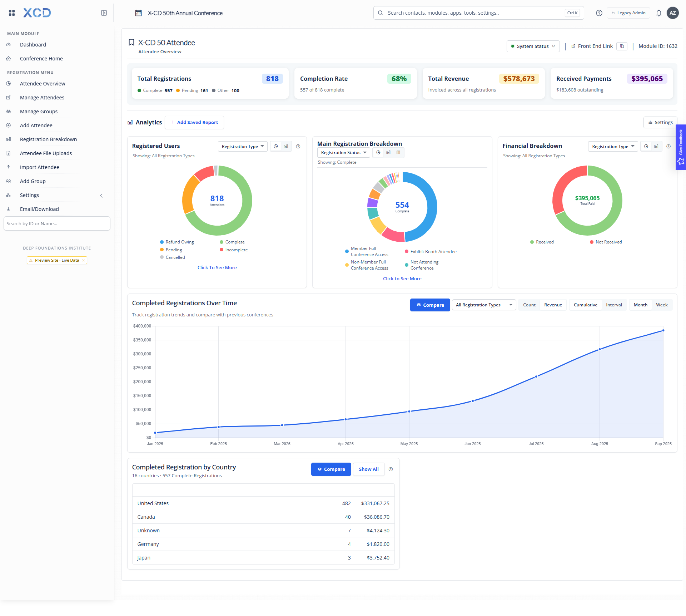Image resolution: width=686 pixels, height=616 pixels.
Task: Click the bookmark icon beside X-CD 50 Attendee
Action: [x=131, y=43]
